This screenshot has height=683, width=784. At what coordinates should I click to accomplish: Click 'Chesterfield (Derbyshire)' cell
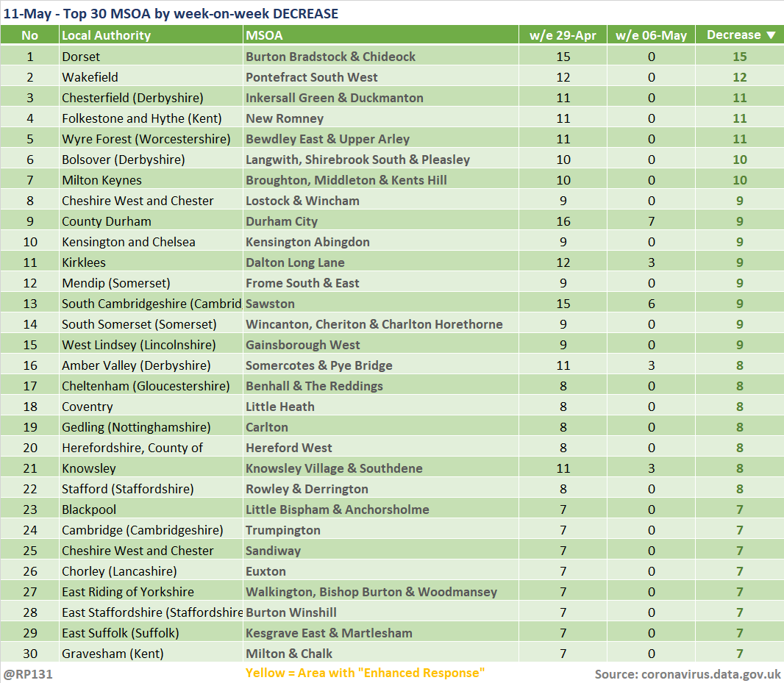[x=151, y=98]
